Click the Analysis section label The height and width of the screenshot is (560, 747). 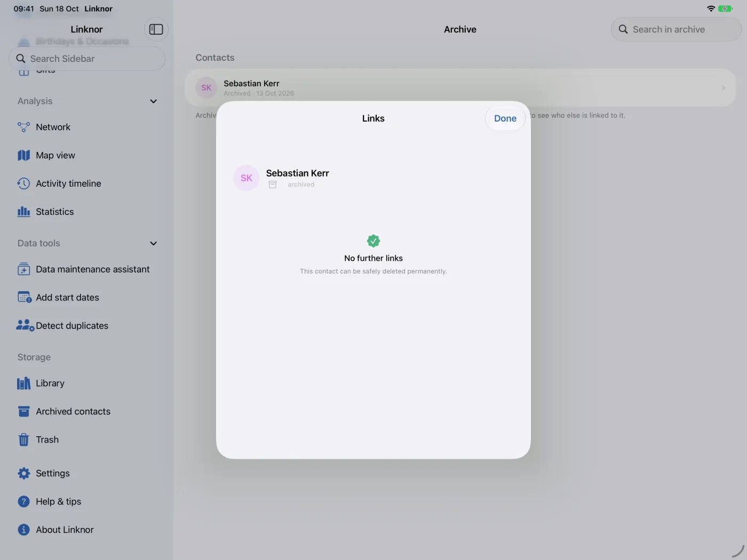[35, 101]
